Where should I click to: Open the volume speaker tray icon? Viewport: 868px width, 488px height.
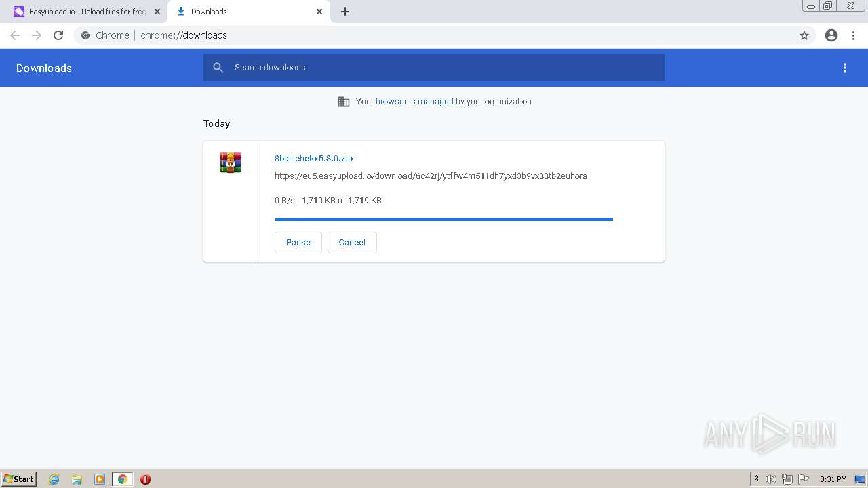point(770,479)
